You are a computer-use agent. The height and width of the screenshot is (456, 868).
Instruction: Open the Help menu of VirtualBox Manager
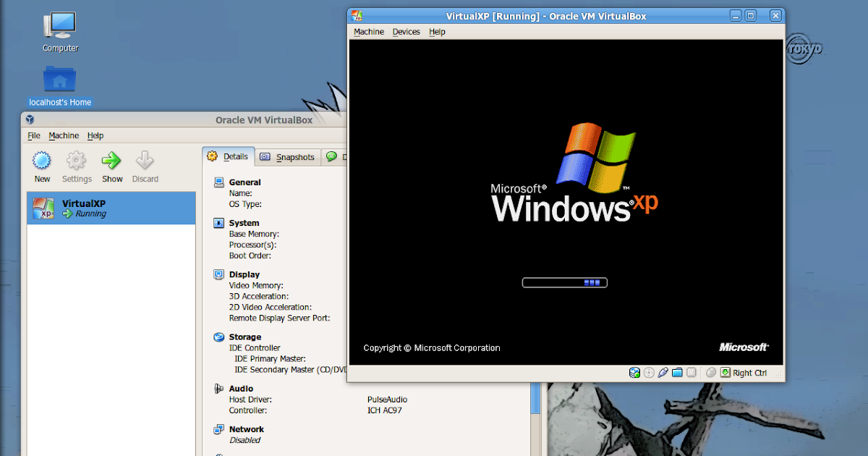coord(95,135)
